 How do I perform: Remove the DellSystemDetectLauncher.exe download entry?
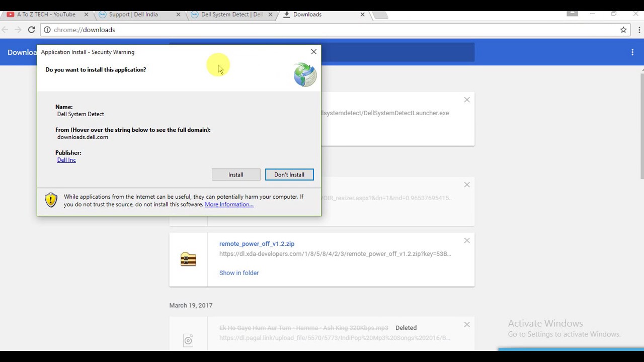pos(467,100)
